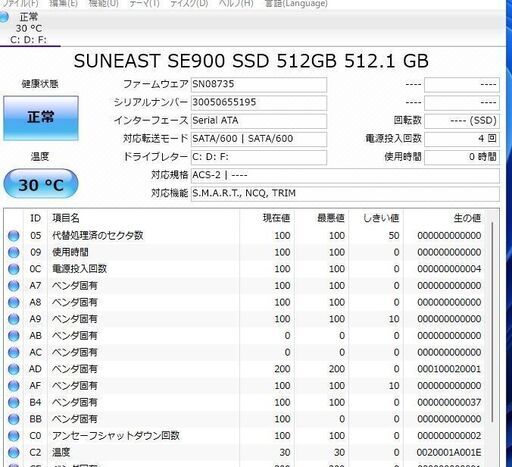
Task: Open the 編集(E) menu
Action: pos(63,3)
